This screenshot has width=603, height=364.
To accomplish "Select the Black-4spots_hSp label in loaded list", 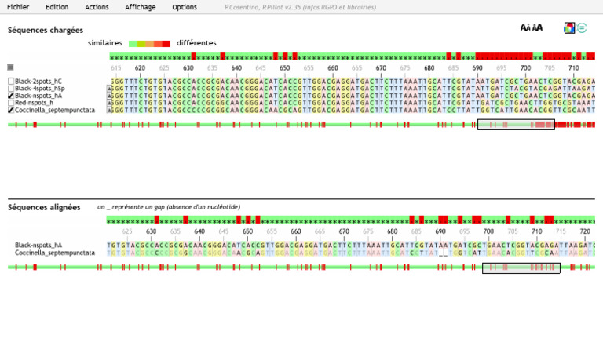I will [x=40, y=89].
